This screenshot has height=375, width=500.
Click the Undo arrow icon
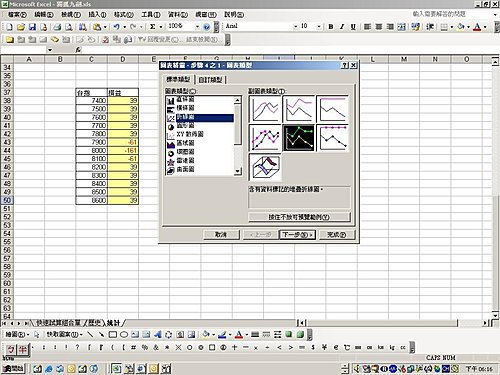pos(116,27)
